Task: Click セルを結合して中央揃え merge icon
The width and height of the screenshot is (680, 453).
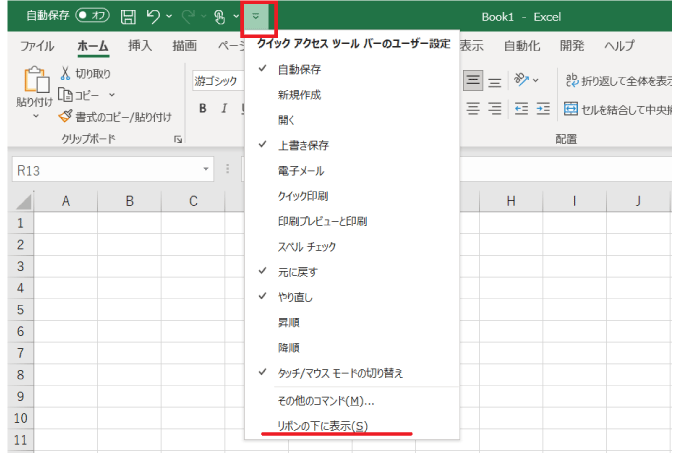Action: [x=571, y=108]
